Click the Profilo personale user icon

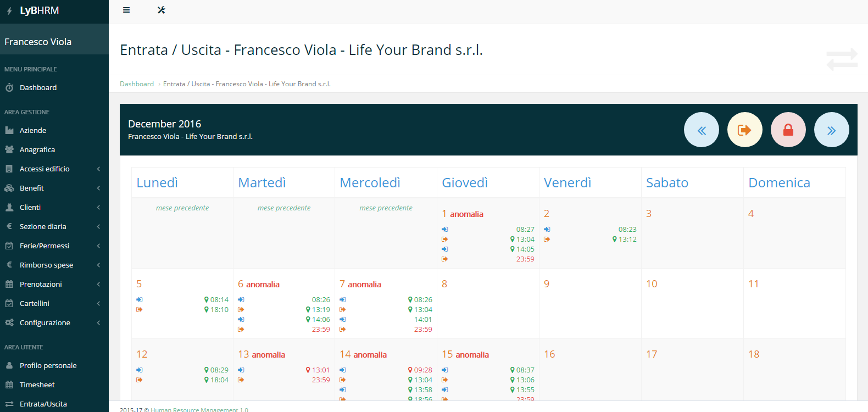coord(9,365)
